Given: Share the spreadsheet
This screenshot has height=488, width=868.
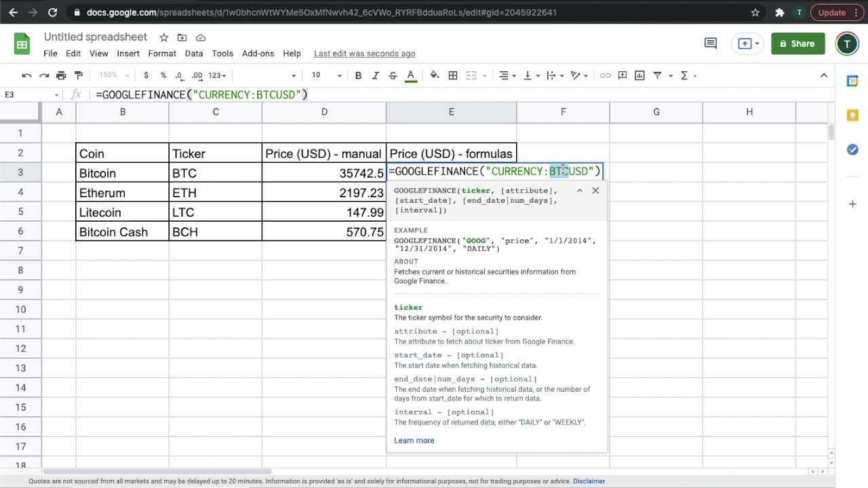Looking at the screenshot, I should click(x=798, y=43).
